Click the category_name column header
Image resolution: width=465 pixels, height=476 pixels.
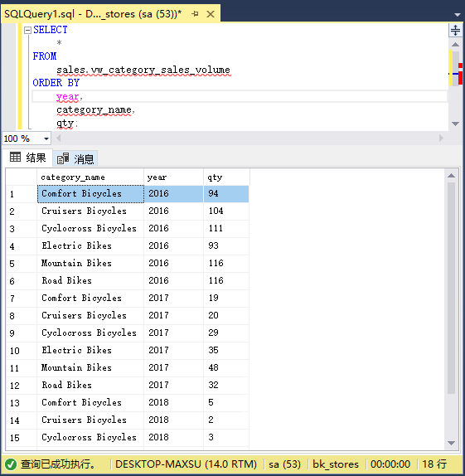click(90, 177)
